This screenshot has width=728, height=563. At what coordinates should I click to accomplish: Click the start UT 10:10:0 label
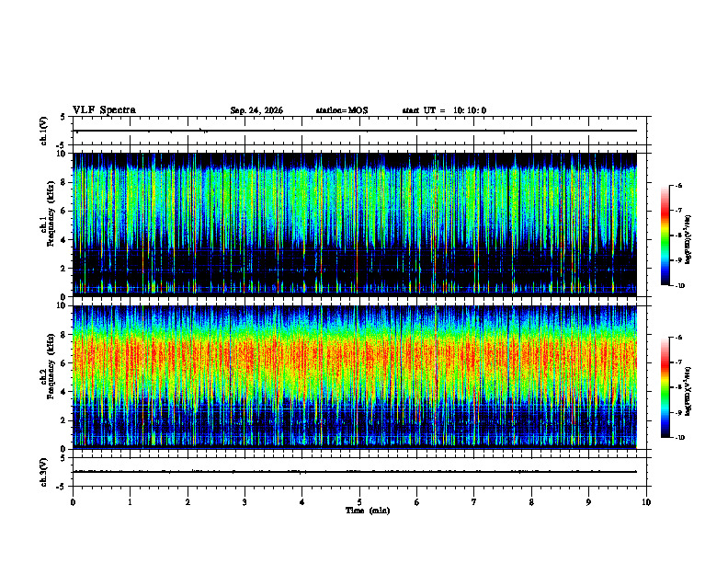pyautogui.click(x=444, y=110)
